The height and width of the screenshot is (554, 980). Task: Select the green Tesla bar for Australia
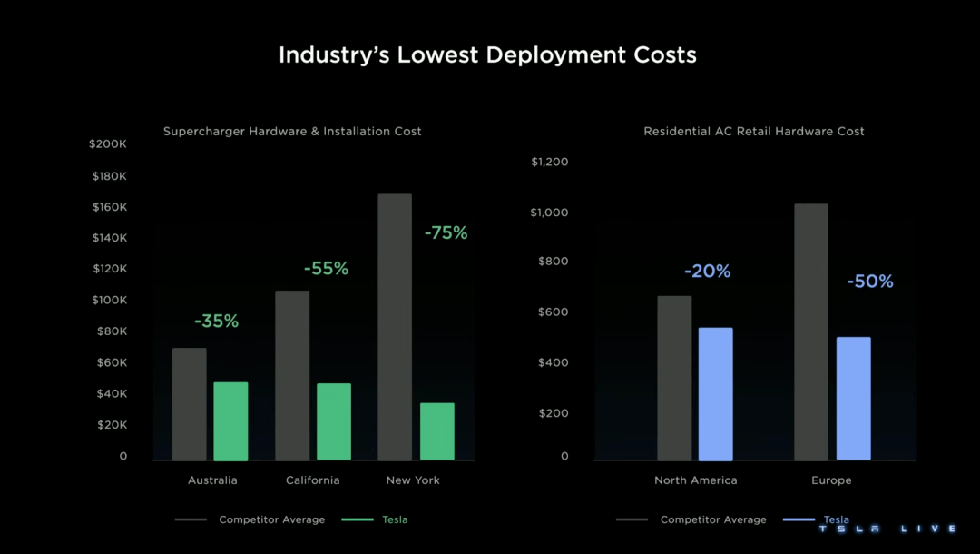(230, 421)
